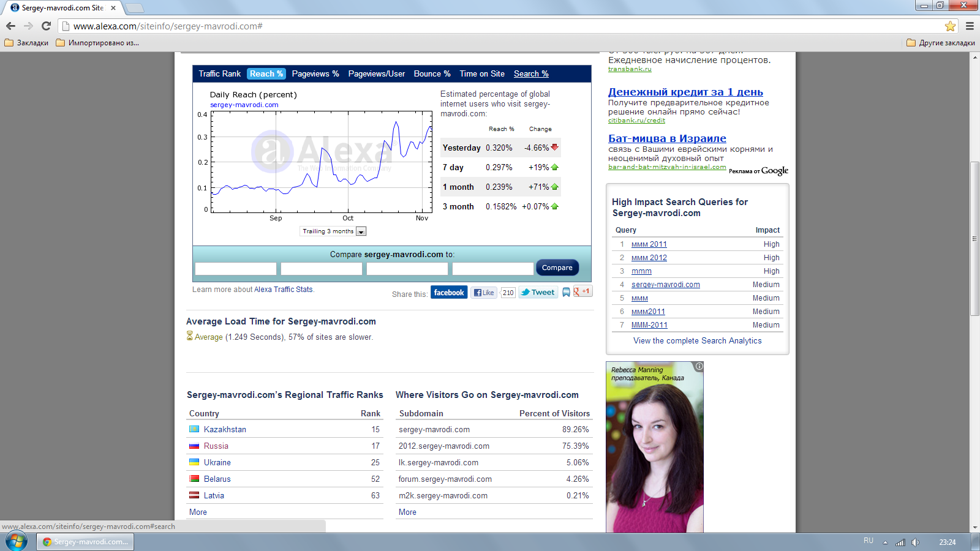Viewport: 980px width, 551px height.
Task: Click ad info icon on photo
Action: [699, 366]
